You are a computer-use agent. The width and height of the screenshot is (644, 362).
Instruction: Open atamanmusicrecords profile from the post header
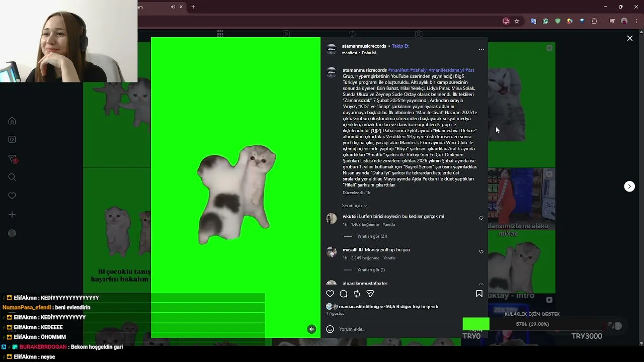[364, 46]
